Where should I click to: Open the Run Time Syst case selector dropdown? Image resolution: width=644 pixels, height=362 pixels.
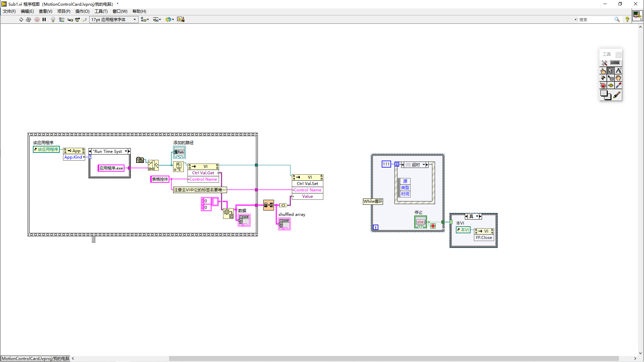click(126, 152)
